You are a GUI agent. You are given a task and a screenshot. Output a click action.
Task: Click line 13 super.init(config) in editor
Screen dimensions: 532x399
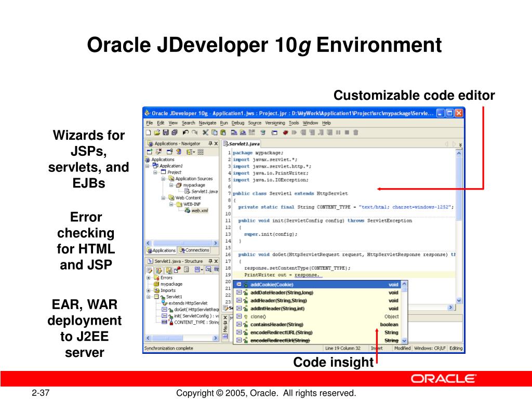[x=270, y=234]
